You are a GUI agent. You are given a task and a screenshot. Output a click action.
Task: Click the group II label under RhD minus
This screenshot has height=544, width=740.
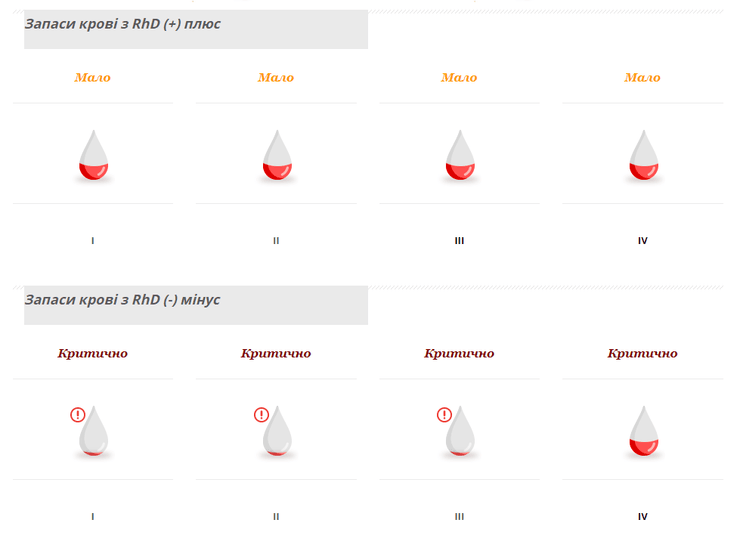(277, 517)
